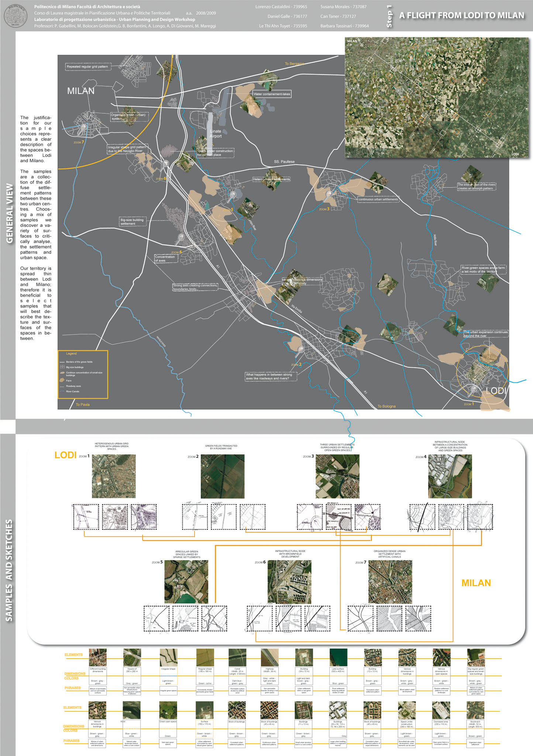Click the name Barbara Tassinari - 739964
Screen dimensions: 533x756
click(x=344, y=26)
